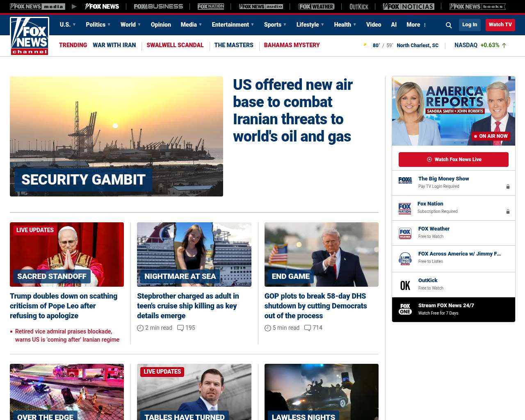Open Fox News Audio logo link
The image size is (525, 420).
(x=261, y=7)
